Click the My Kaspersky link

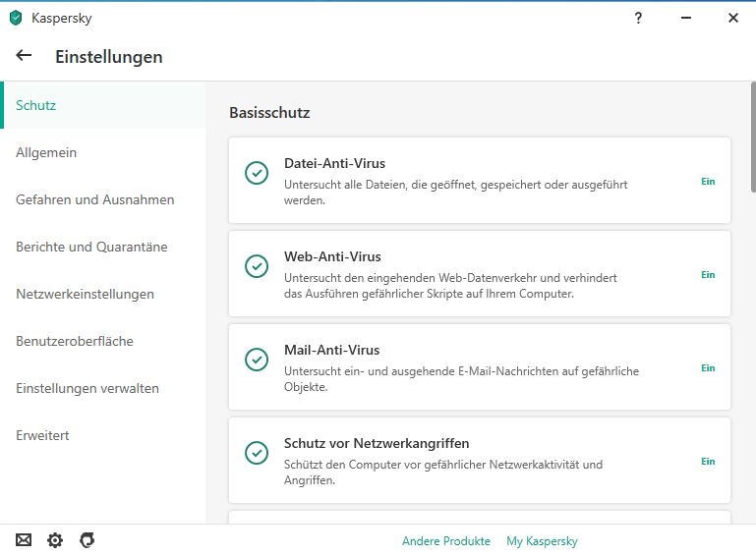[542, 541]
